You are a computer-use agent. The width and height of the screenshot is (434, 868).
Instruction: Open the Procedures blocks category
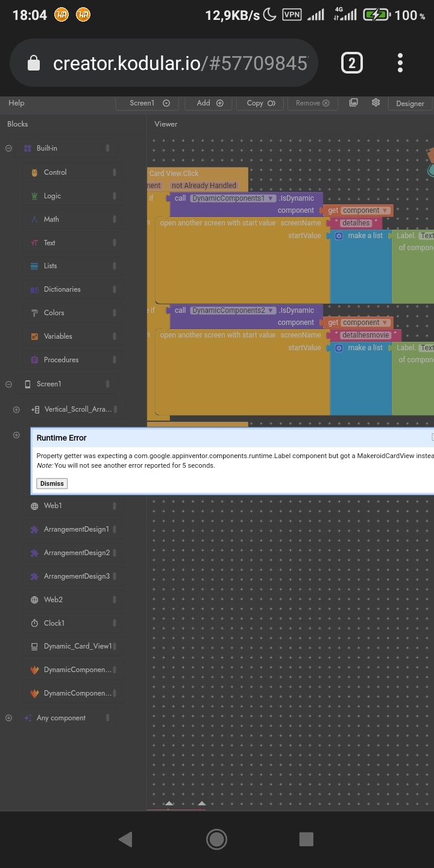[61, 360]
